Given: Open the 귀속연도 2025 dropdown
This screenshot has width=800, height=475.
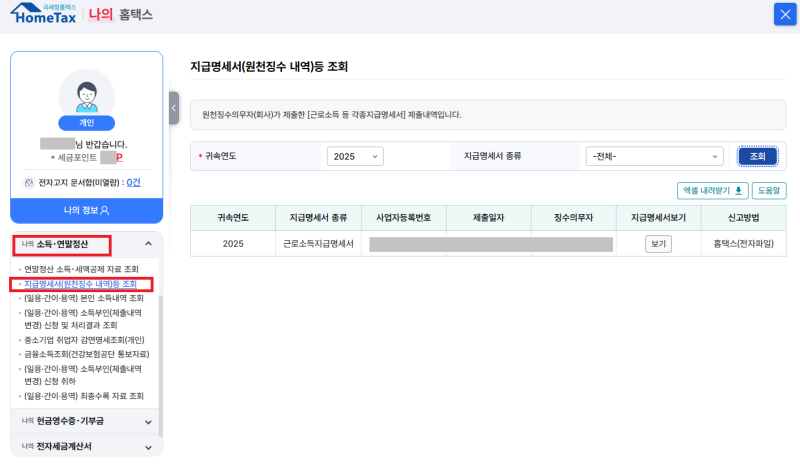Looking at the screenshot, I should click(x=355, y=157).
